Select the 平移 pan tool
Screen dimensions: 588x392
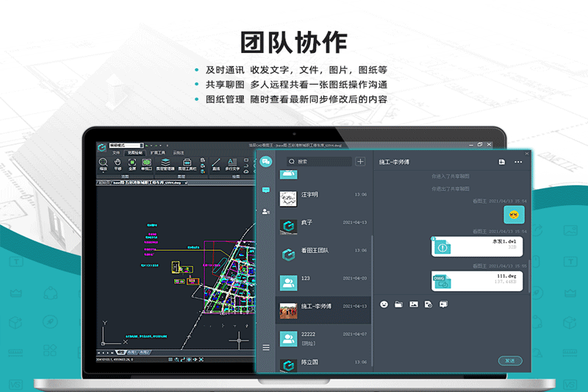click(x=118, y=163)
